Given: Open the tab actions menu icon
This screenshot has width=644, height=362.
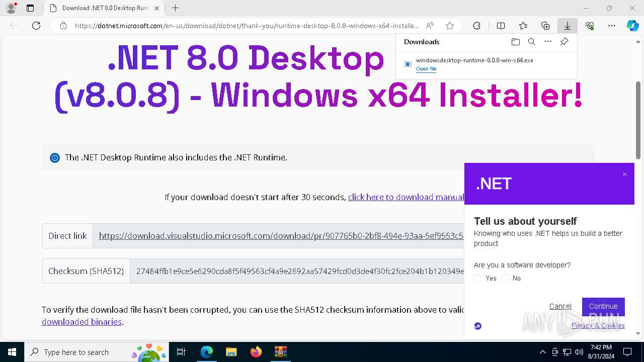Looking at the screenshot, I should point(30,8).
